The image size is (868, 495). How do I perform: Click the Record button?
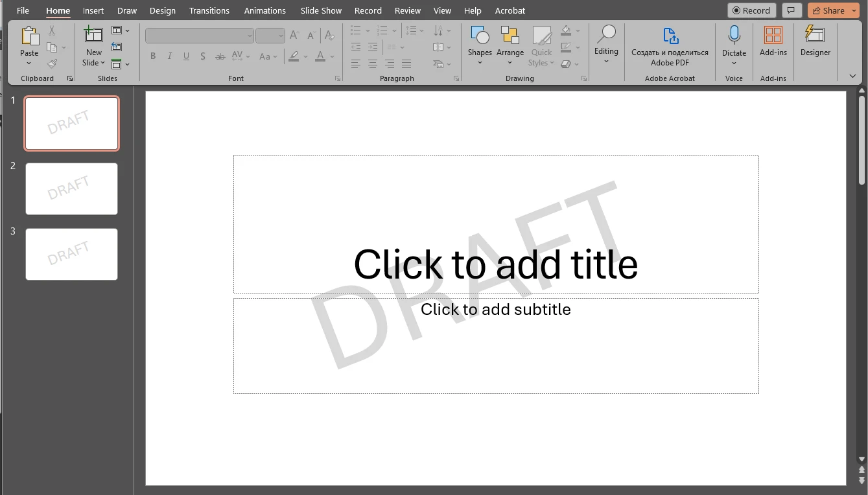[751, 10]
